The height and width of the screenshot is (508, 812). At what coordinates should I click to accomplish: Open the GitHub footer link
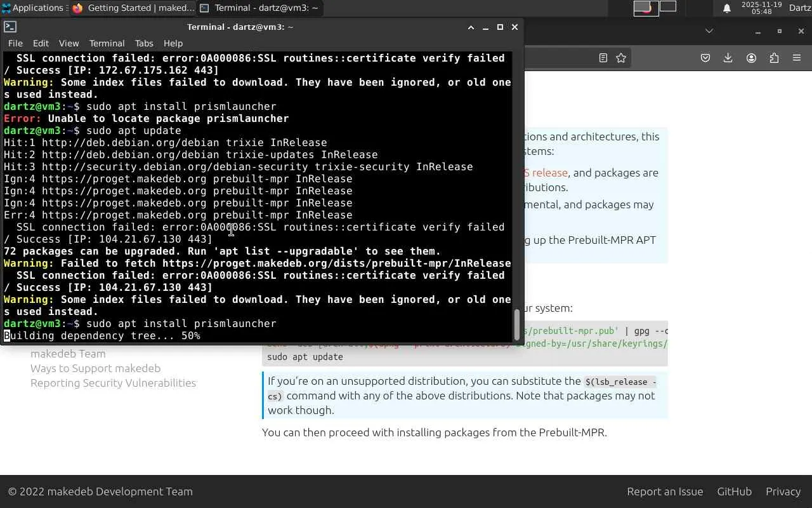click(734, 491)
